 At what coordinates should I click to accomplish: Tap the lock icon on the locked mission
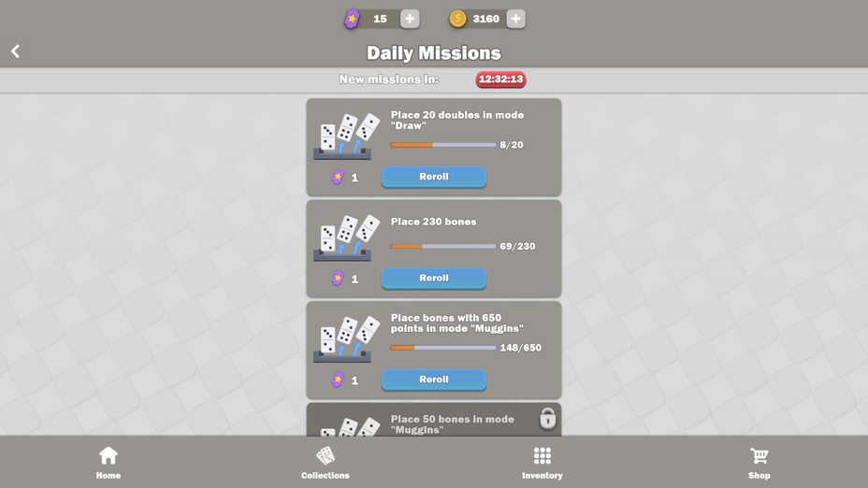click(x=547, y=418)
